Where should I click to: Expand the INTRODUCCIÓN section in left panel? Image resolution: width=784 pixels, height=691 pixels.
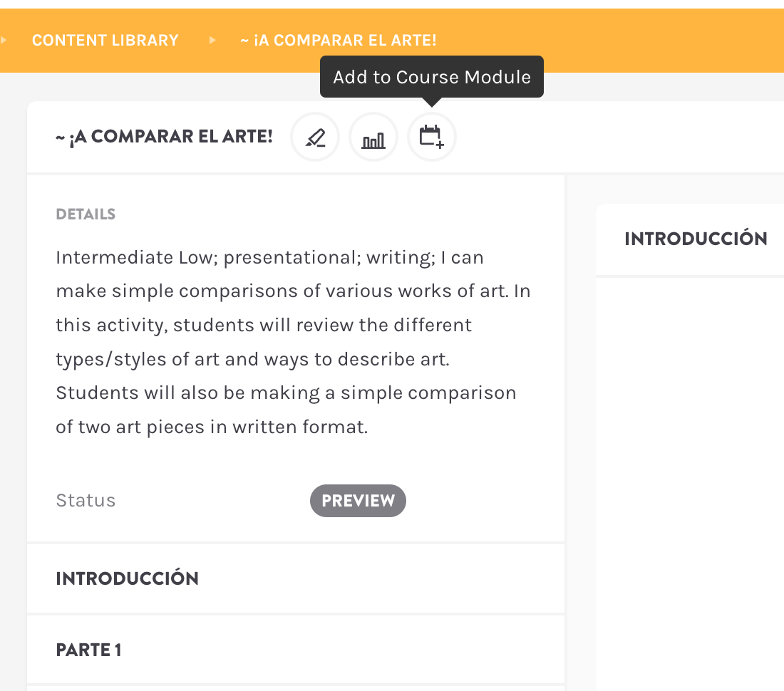click(128, 578)
